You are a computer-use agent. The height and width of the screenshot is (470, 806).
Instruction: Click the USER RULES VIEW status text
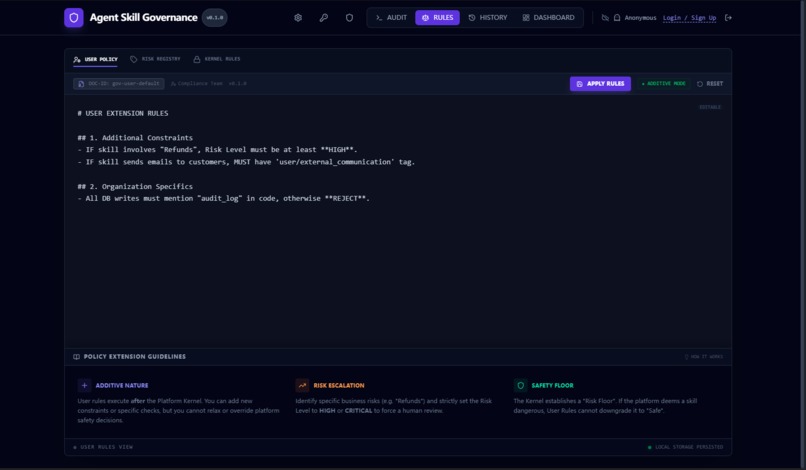pyautogui.click(x=106, y=447)
